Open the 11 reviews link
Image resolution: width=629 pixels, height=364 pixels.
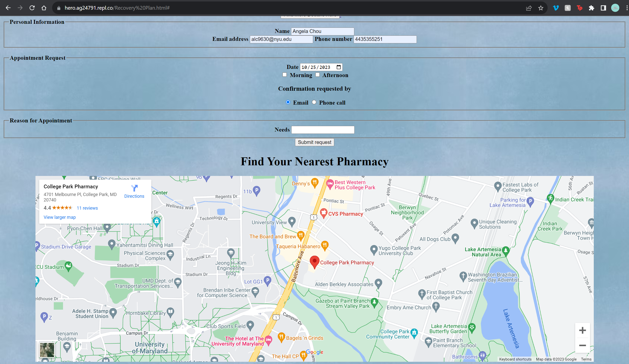87,208
